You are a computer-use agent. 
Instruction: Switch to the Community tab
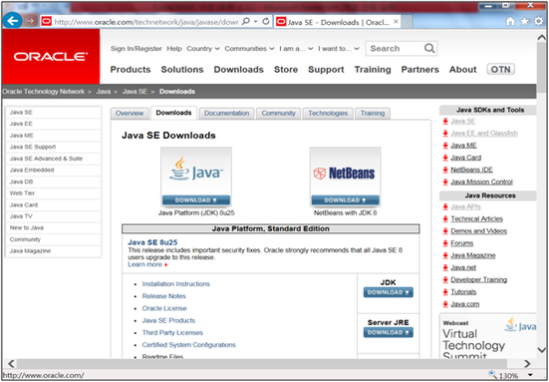pyautogui.click(x=278, y=113)
